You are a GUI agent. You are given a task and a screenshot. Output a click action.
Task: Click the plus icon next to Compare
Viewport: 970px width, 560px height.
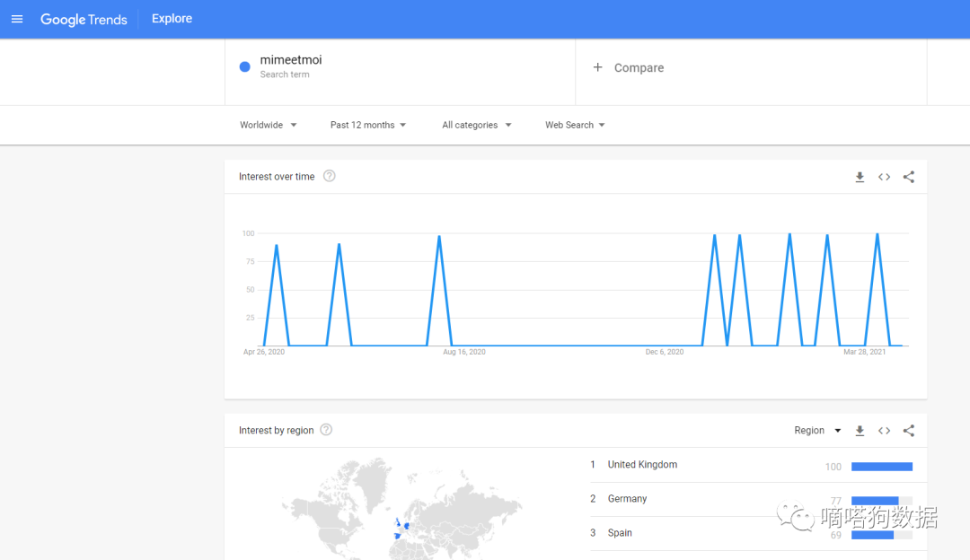click(597, 66)
